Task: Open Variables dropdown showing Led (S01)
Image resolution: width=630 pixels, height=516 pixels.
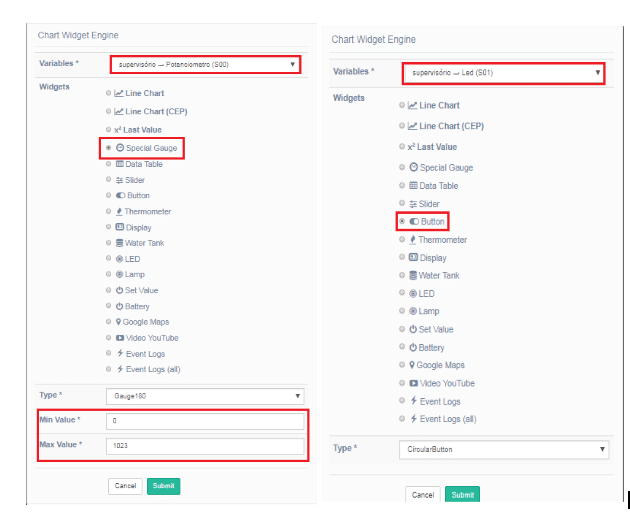Action: coord(503,73)
